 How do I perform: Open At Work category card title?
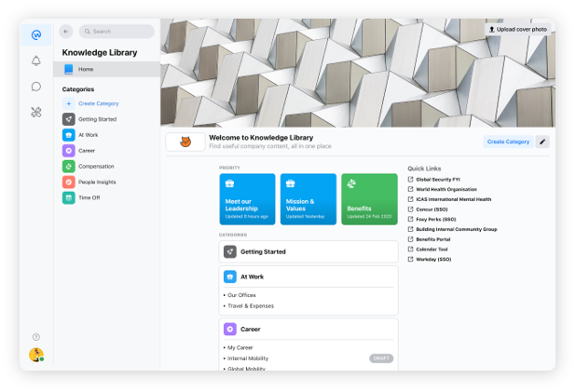(x=252, y=277)
